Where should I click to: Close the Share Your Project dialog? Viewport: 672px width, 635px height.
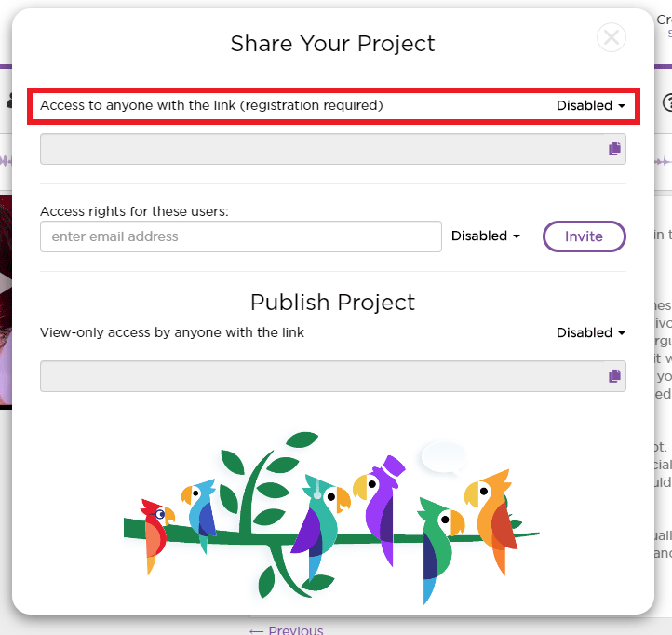point(611,37)
